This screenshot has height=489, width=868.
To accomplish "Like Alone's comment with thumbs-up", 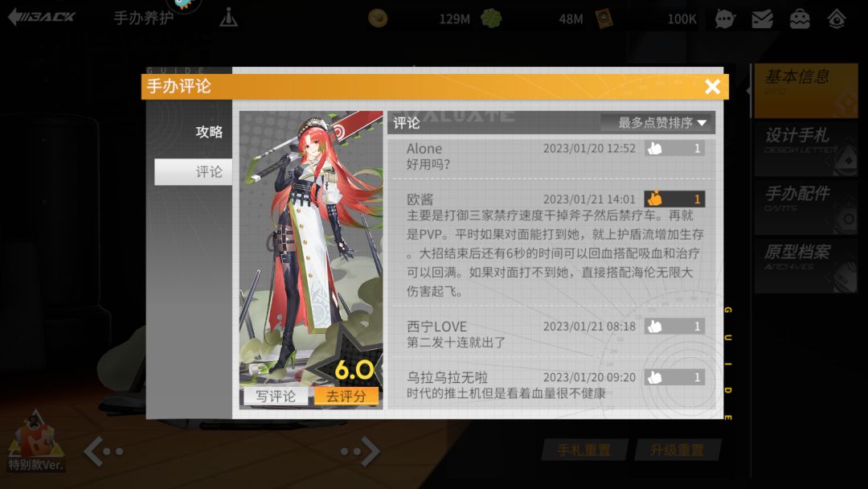I will pyautogui.click(x=674, y=148).
